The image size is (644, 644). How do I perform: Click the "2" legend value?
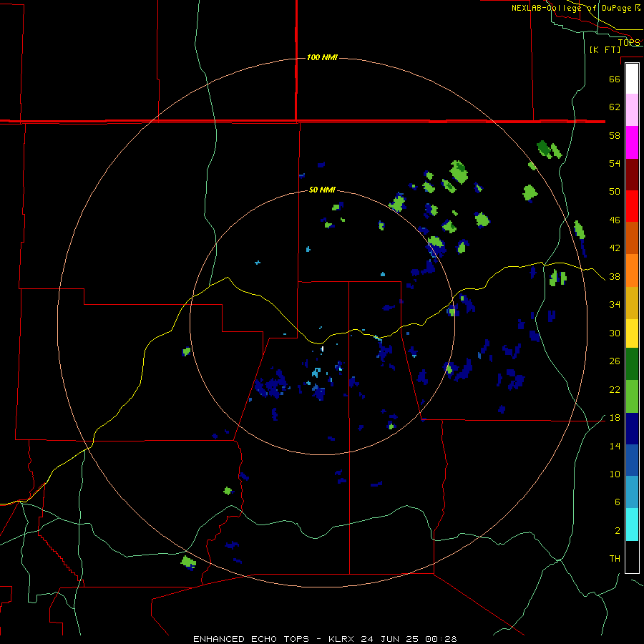(x=618, y=531)
